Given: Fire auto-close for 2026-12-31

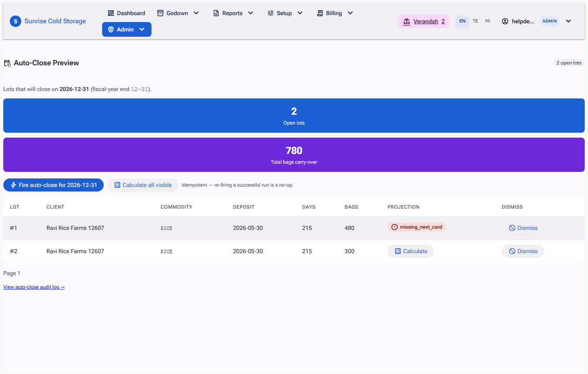Looking at the screenshot, I should (x=53, y=185).
